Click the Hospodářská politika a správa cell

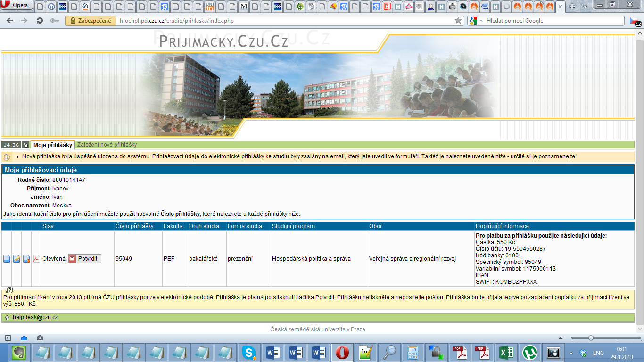(x=311, y=259)
